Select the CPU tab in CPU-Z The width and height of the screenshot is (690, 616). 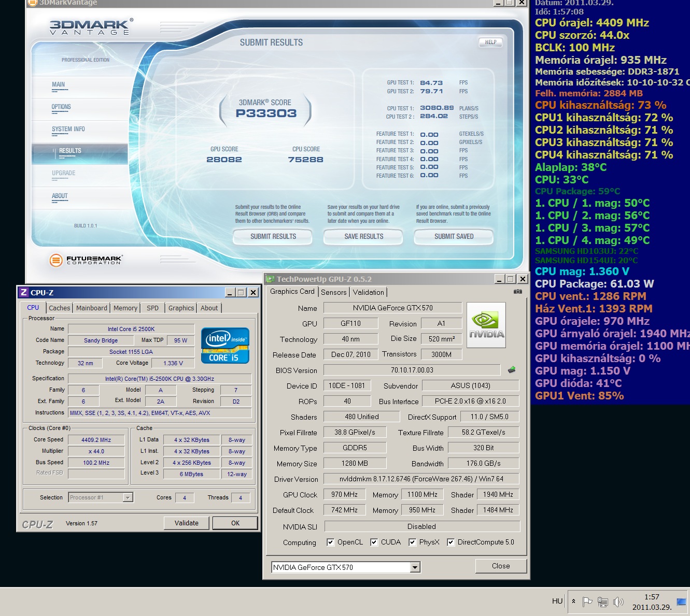point(33,307)
